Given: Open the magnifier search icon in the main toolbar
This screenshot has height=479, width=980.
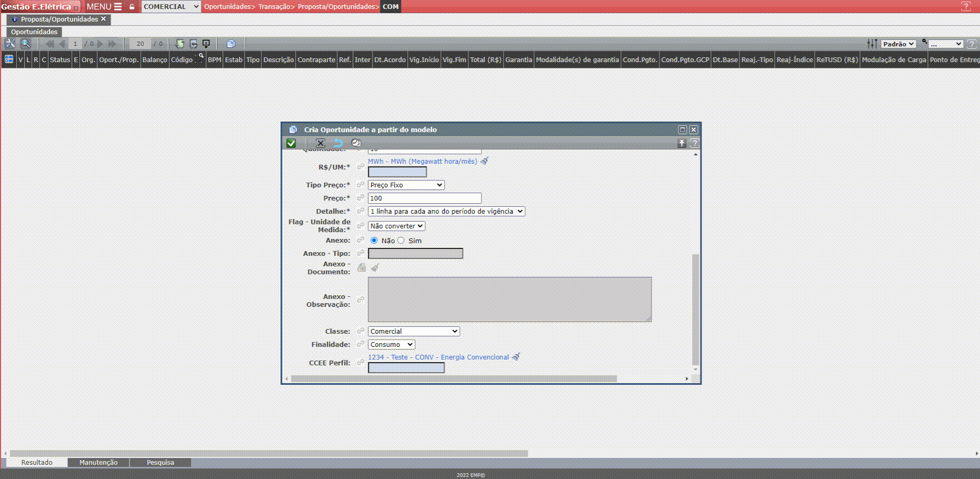Looking at the screenshot, I should click(x=25, y=44).
